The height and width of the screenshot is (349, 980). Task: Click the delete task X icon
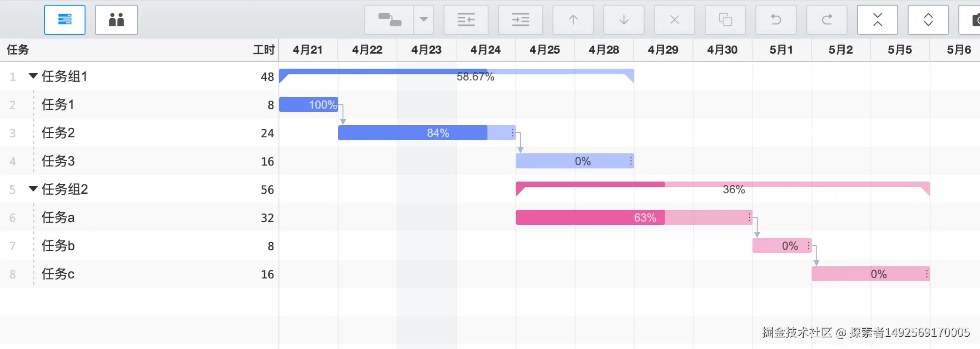point(674,20)
